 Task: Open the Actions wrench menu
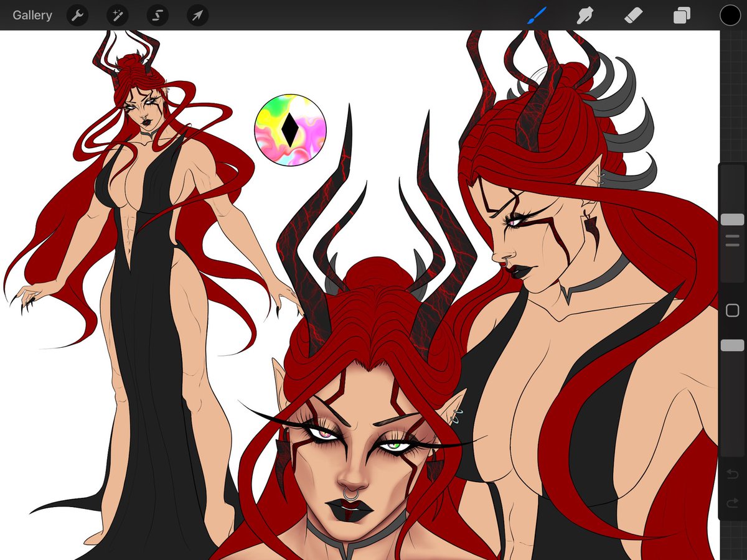[77, 16]
